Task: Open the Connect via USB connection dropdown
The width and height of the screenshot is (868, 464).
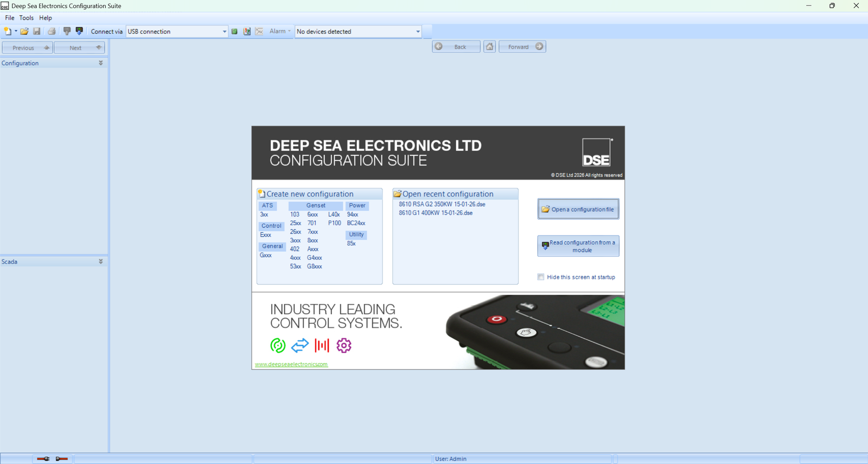Action: click(x=224, y=31)
